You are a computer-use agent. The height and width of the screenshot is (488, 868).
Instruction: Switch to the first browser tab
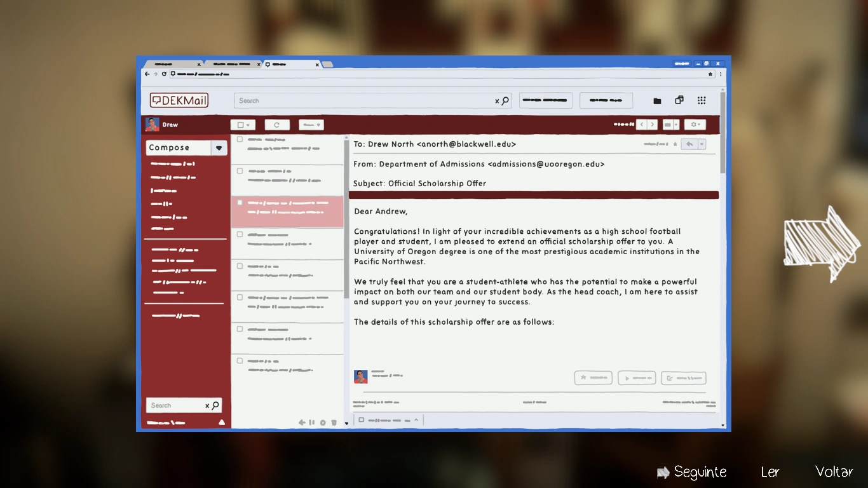[x=173, y=64]
